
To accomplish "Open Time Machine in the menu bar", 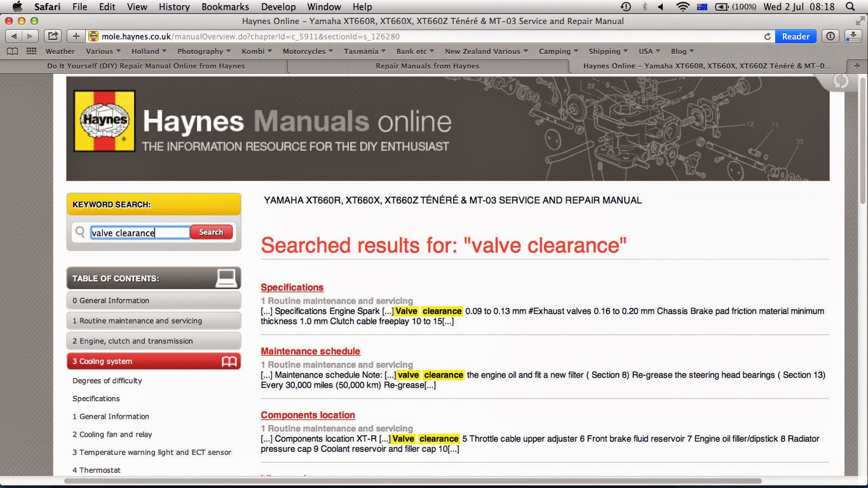I will 626,6.
